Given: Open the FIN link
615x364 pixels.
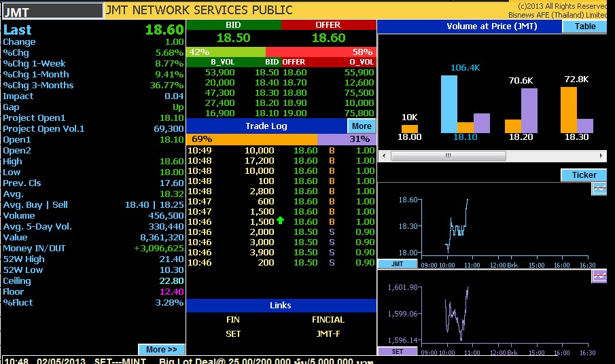Looking at the screenshot, I should pyautogui.click(x=233, y=320).
